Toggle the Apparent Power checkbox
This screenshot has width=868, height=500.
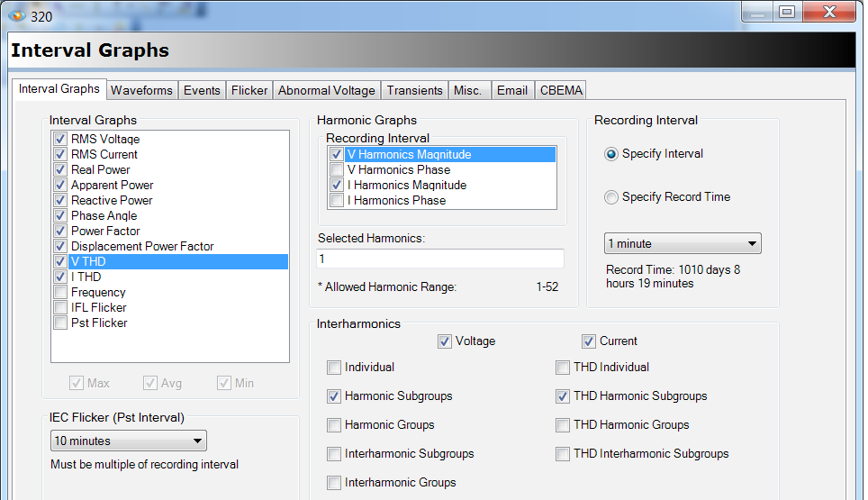tap(60, 185)
